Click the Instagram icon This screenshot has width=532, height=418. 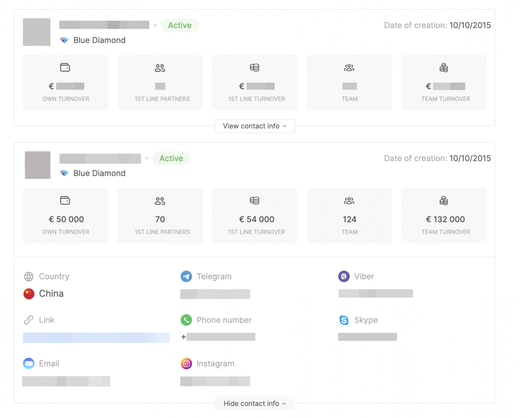pos(186,364)
